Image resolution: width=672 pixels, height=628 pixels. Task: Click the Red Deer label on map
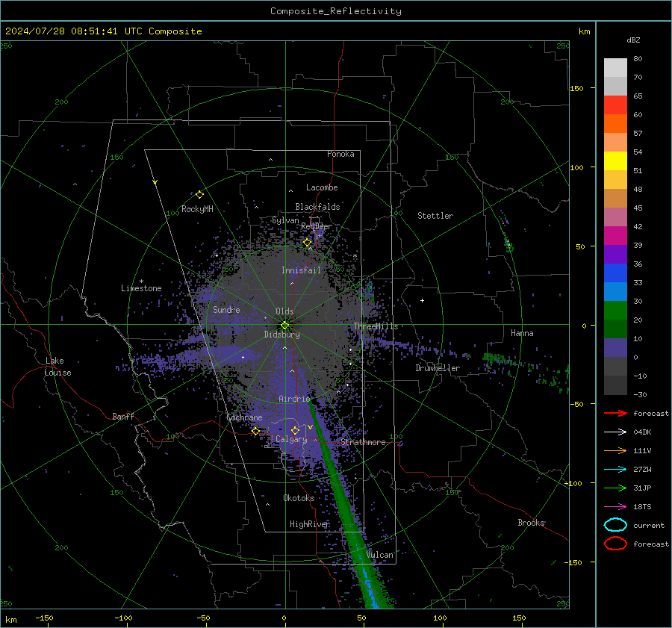[x=317, y=226]
